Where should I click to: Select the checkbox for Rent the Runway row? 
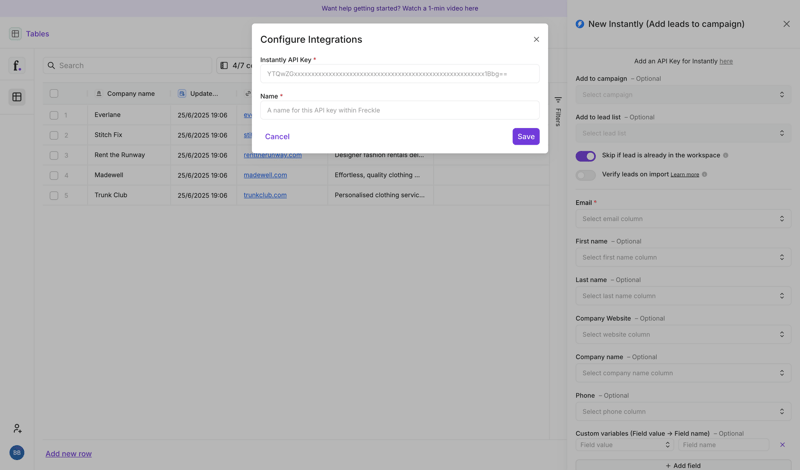[x=54, y=155]
